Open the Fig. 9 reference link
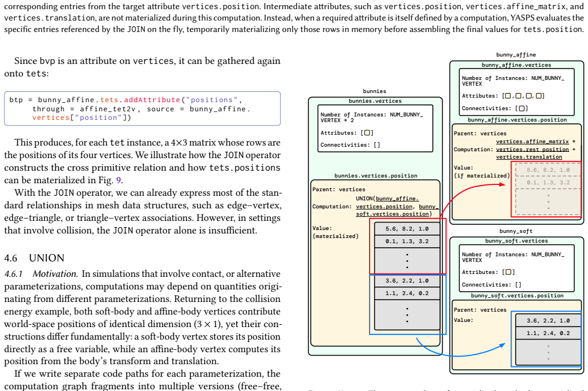 pos(119,180)
